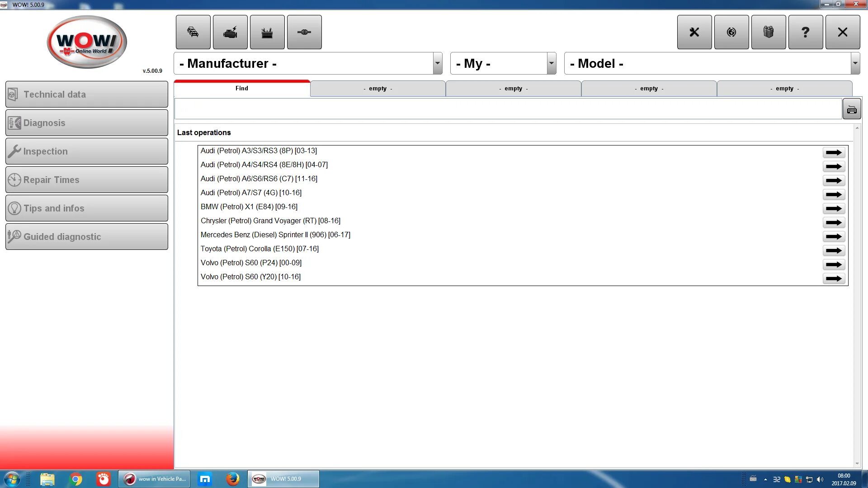868x488 pixels.
Task: Open the Technical data section
Action: [87, 94]
